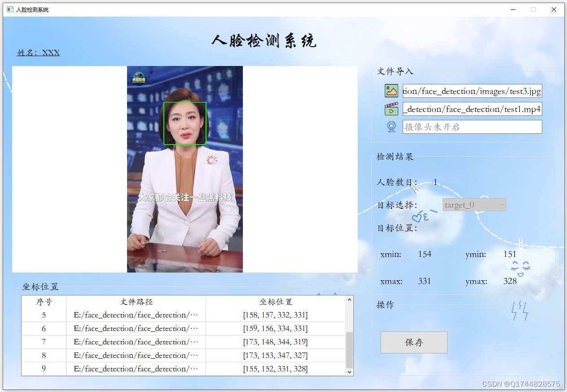This screenshot has height=392, width=567.
Task: Click the xmax value 331
Action: [x=424, y=281]
